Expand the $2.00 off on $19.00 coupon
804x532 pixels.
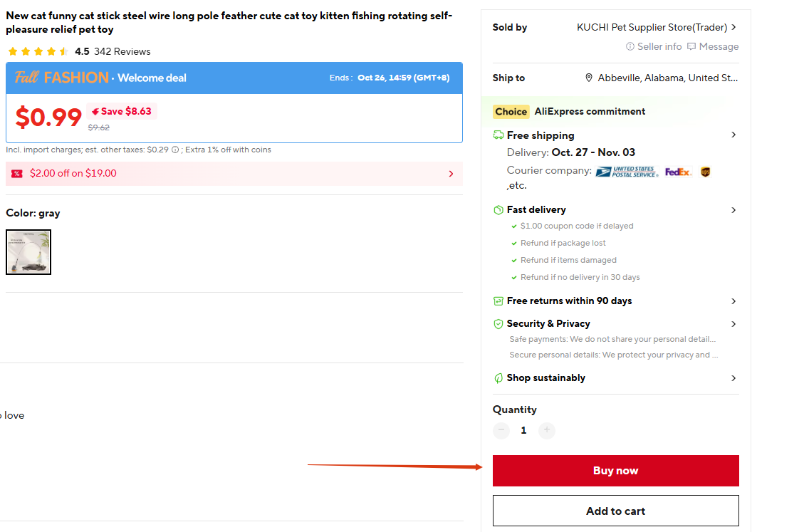[451, 174]
